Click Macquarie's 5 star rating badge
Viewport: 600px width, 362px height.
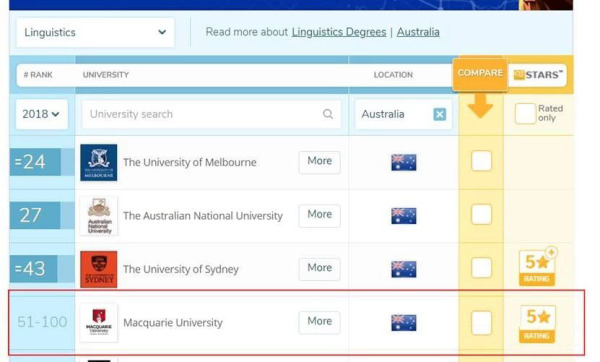[x=537, y=324]
